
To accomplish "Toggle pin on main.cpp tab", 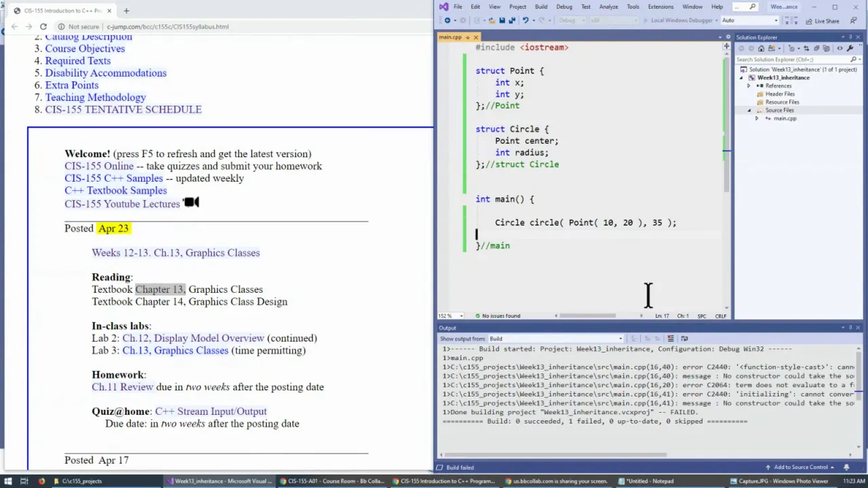I will tap(468, 37).
